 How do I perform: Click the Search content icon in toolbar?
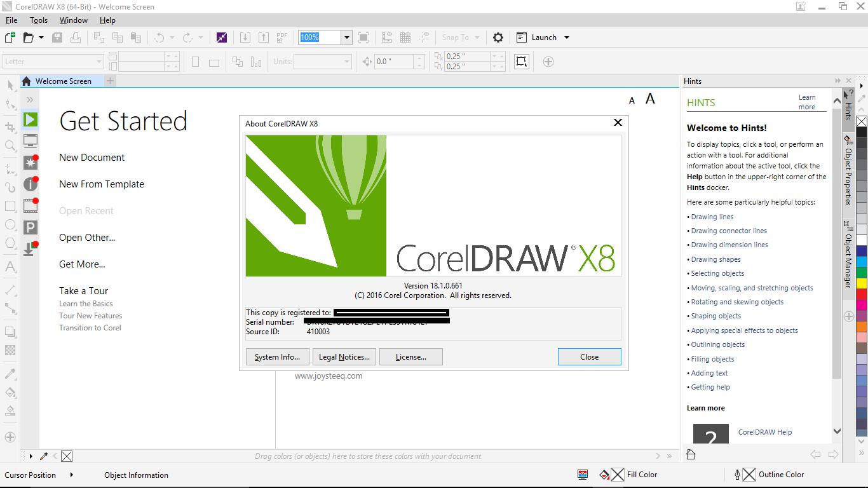click(x=221, y=37)
